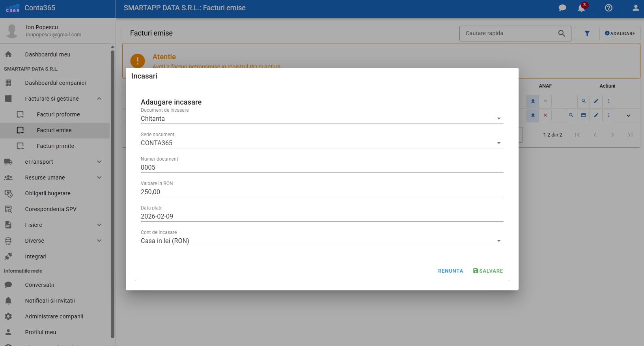Open the user account icon in header
Screen dimensions: 644x346
coord(635,8)
